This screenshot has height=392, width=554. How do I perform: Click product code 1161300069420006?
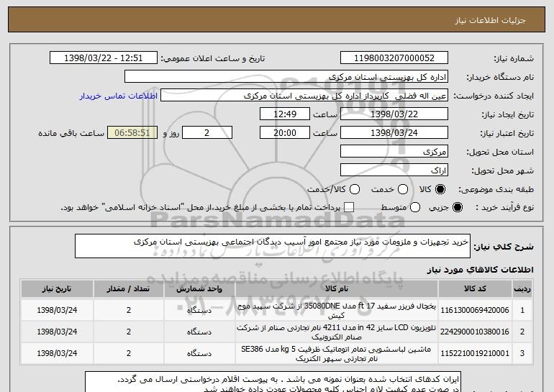475,310
